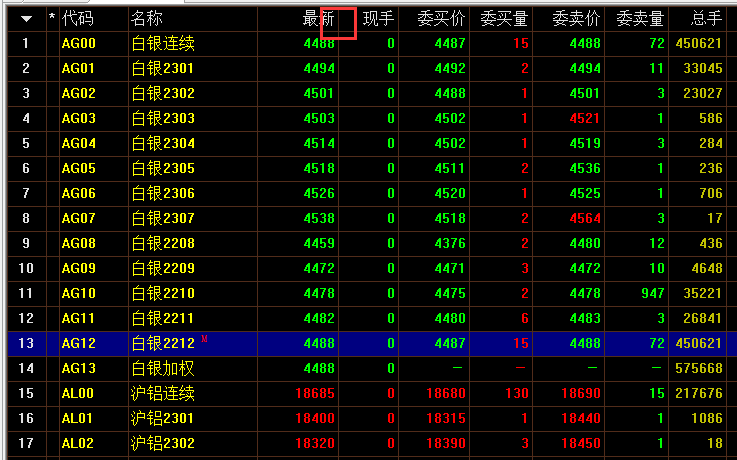Select the 白银2306 contract name
Screen dimensions: 737x460
point(163,193)
